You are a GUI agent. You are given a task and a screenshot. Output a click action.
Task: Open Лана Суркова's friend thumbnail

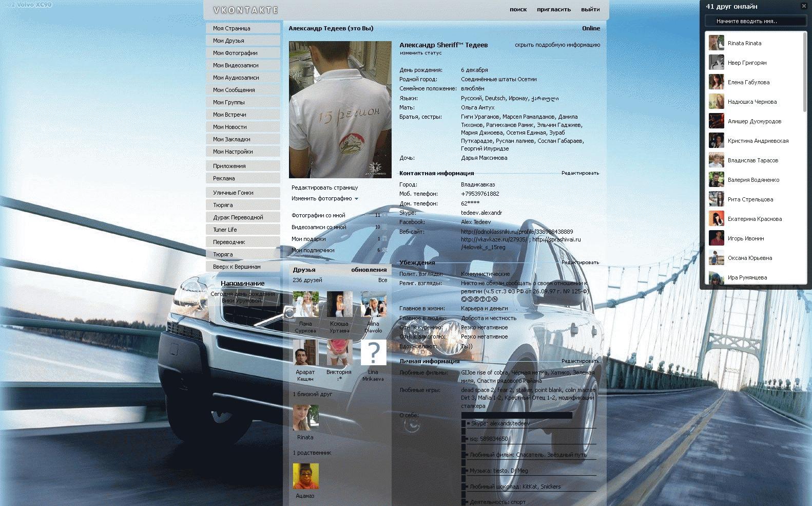click(305, 304)
